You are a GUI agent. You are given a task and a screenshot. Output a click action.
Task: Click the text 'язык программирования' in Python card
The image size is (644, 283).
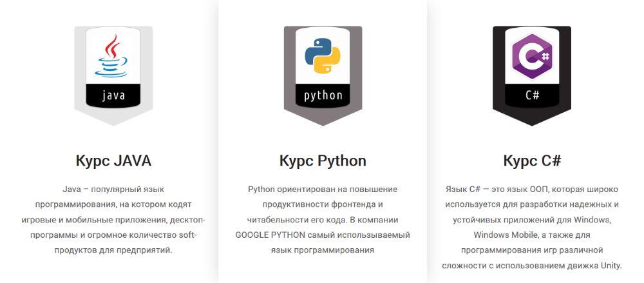point(323,250)
